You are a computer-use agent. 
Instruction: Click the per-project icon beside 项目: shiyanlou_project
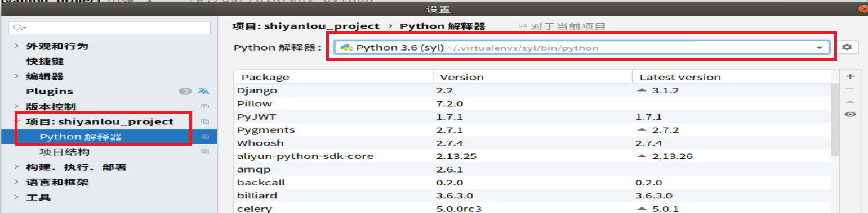205,121
